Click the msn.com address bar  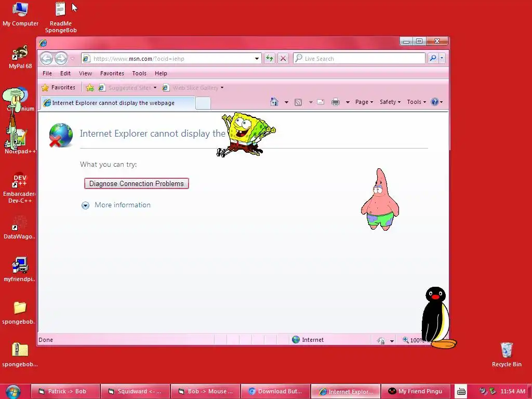click(171, 58)
